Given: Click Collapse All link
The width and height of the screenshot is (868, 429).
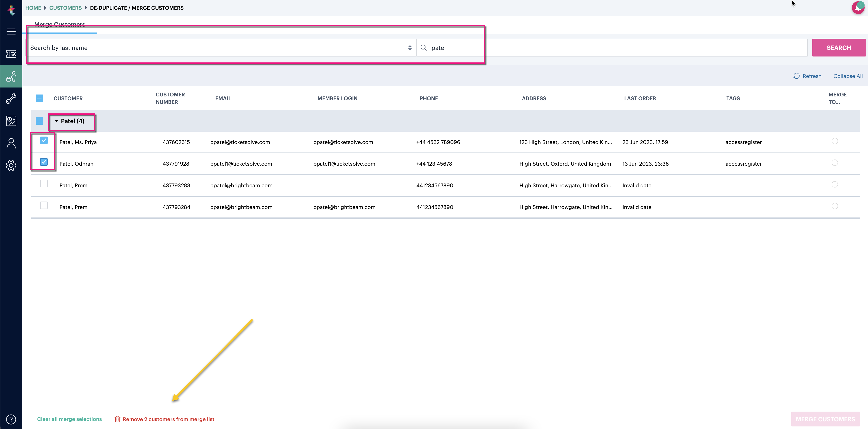Looking at the screenshot, I should pyautogui.click(x=848, y=76).
